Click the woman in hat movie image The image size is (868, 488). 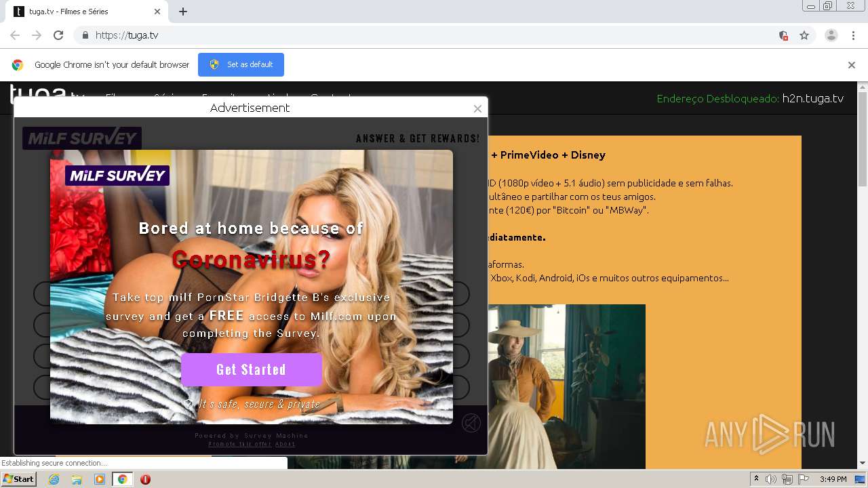coord(566,386)
